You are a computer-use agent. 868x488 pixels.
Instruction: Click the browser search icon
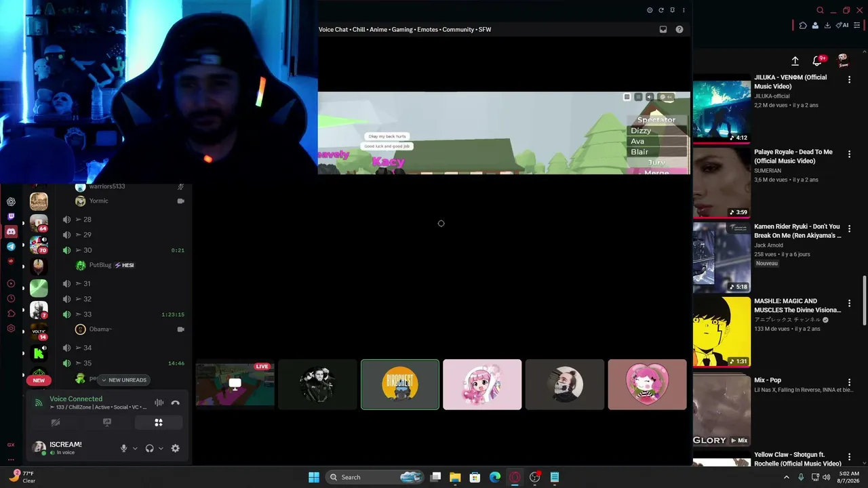click(x=820, y=10)
